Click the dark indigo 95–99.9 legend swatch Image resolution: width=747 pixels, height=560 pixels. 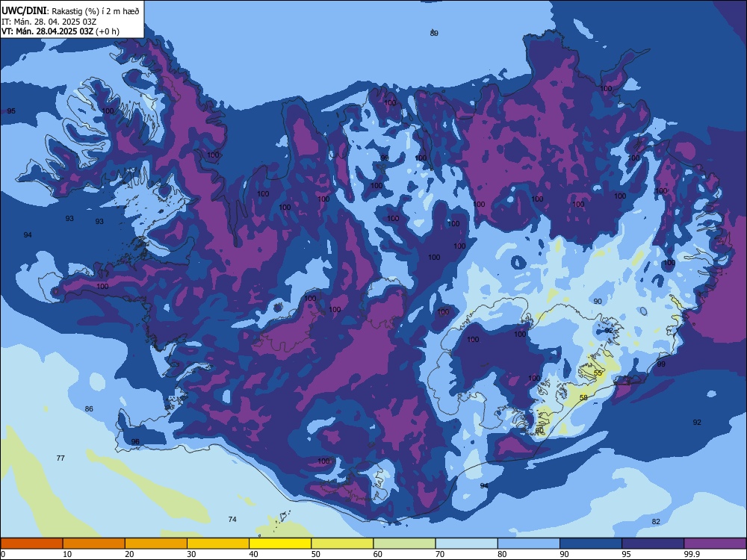click(x=653, y=544)
